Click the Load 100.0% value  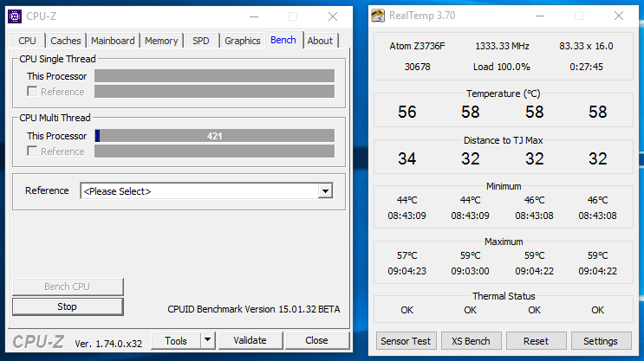click(502, 67)
